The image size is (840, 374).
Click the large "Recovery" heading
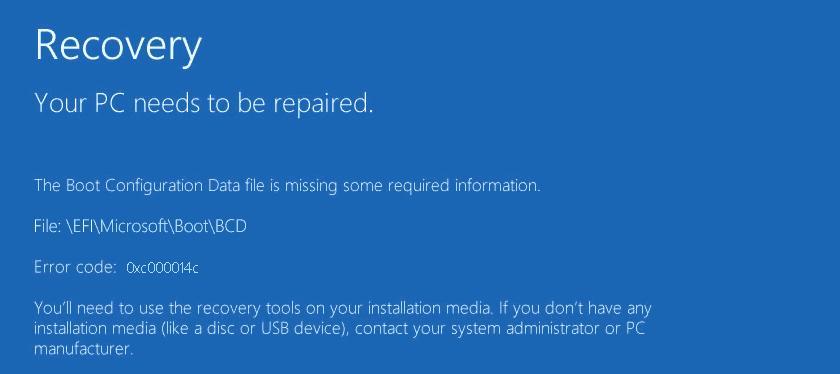pos(118,47)
